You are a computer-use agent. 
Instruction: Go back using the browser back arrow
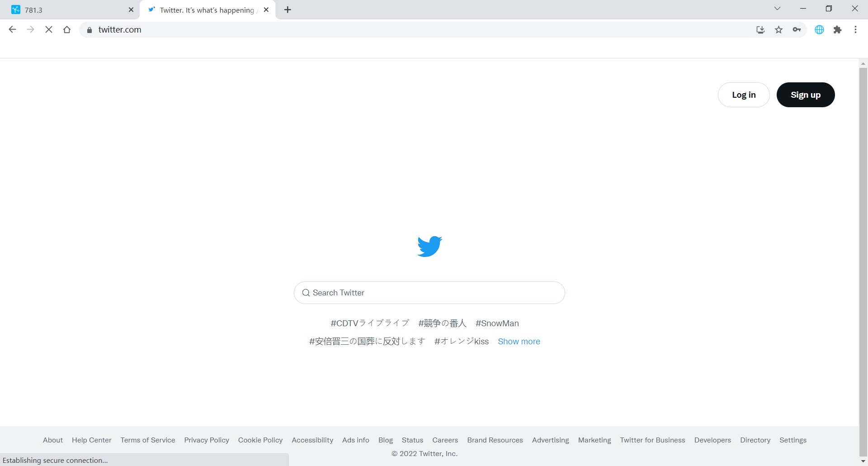tap(12, 30)
